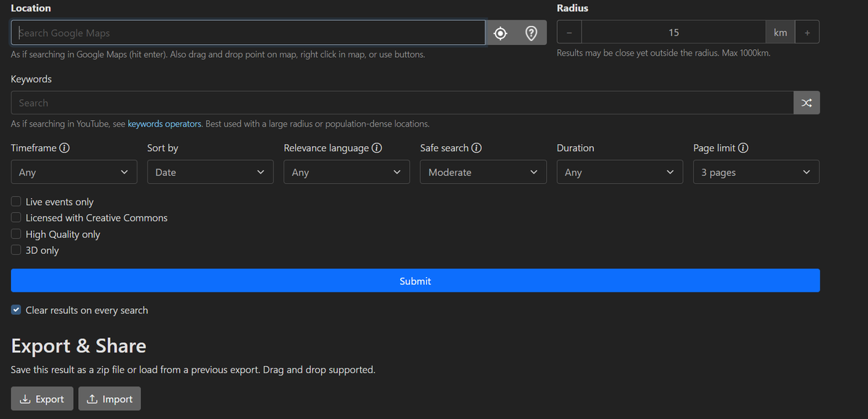Click the Relevance language info icon
Screen dimensions: 868x419
[377, 148]
